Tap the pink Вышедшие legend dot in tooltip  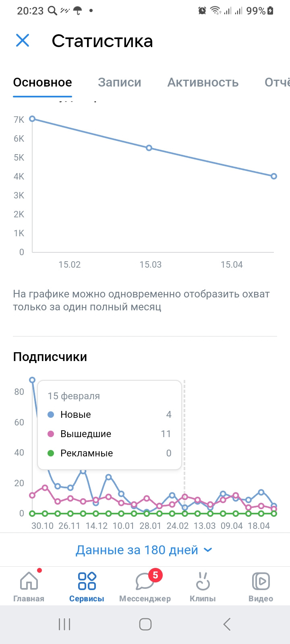pyautogui.click(x=51, y=434)
